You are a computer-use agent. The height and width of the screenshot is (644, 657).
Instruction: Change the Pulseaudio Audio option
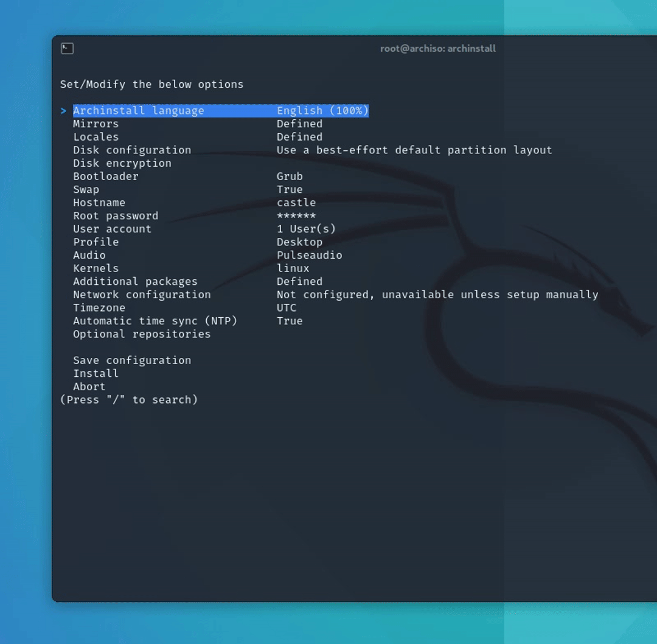(89, 255)
